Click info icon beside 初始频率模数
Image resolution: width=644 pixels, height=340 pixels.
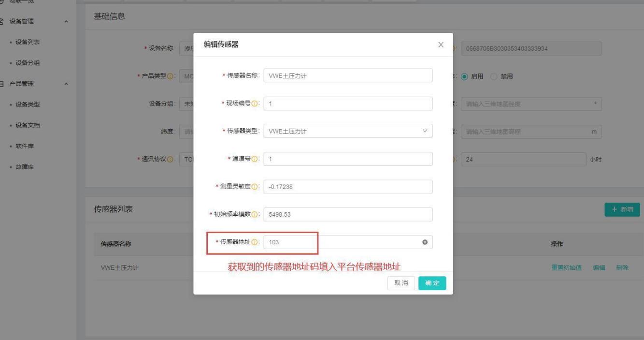(x=254, y=214)
